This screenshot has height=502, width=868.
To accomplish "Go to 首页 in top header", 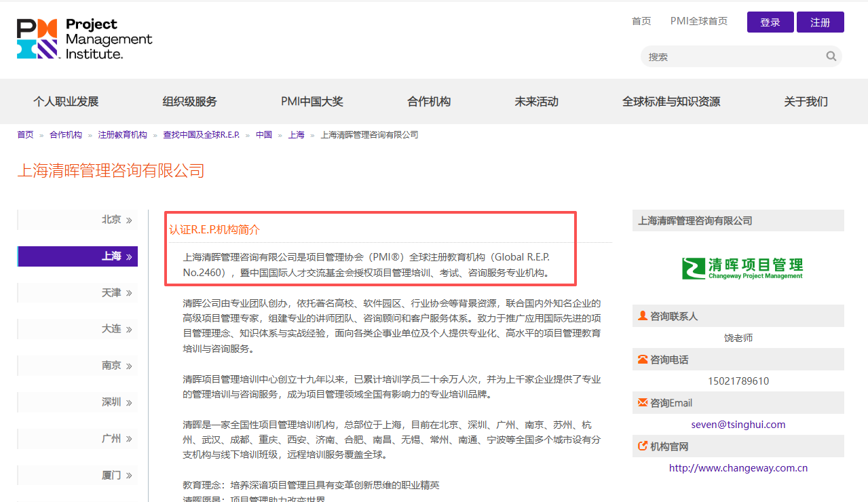I will point(641,21).
